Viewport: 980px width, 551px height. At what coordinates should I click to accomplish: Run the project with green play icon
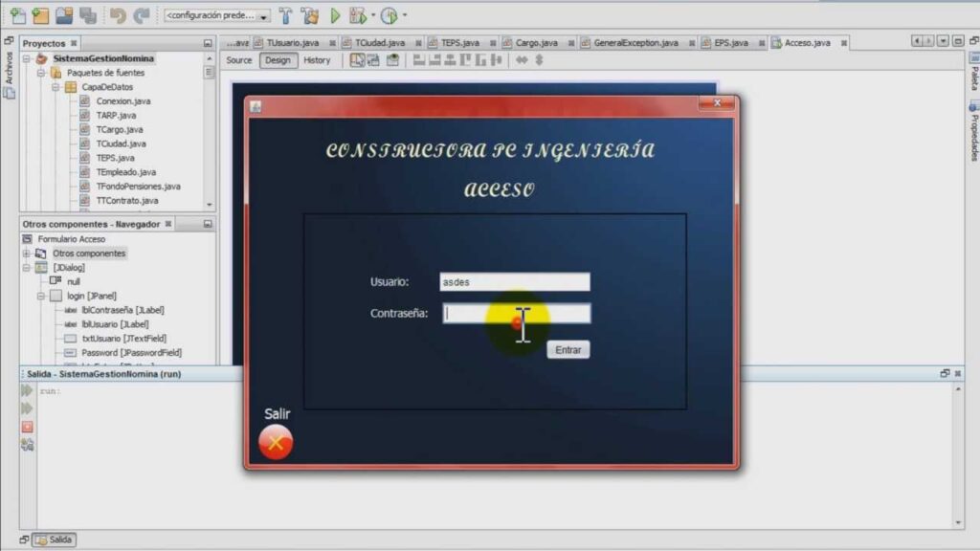[335, 15]
